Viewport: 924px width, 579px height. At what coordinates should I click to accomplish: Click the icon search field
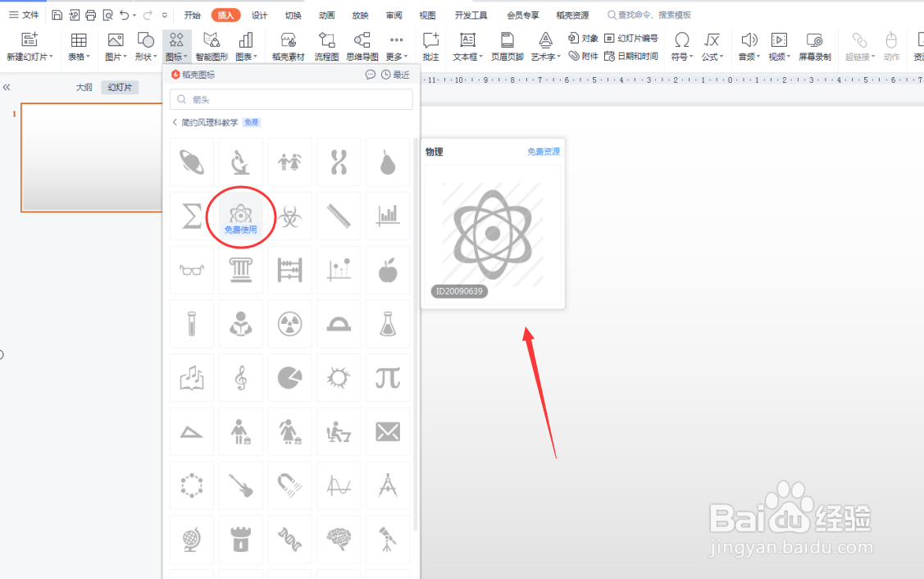click(291, 99)
